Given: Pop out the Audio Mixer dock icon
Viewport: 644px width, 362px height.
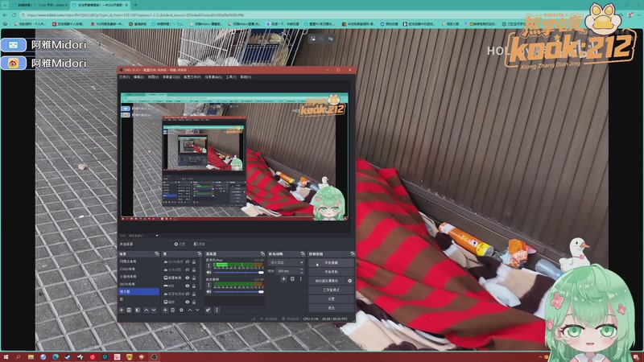Looking at the screenshot, I should point(262,253).
